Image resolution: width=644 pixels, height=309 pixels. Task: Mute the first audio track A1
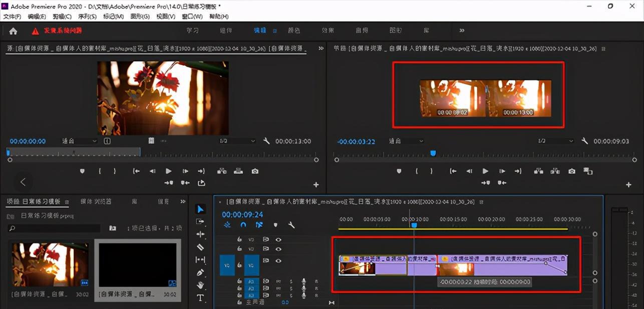(x=279, y=281)
